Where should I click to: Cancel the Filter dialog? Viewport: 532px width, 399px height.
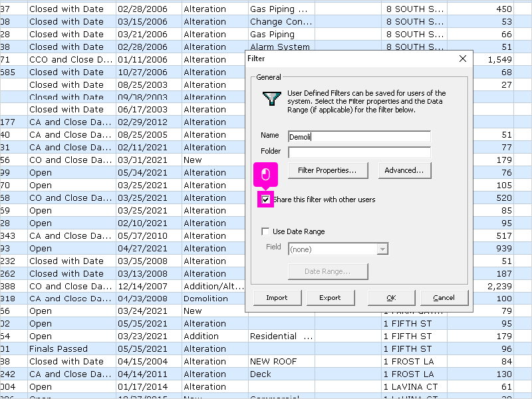point(444,298)
